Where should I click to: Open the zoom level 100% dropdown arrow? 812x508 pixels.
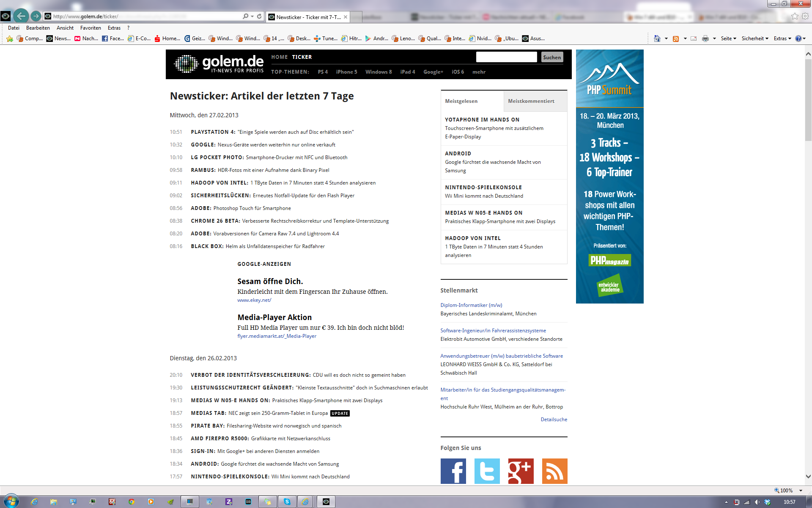[x=801, y=490]
